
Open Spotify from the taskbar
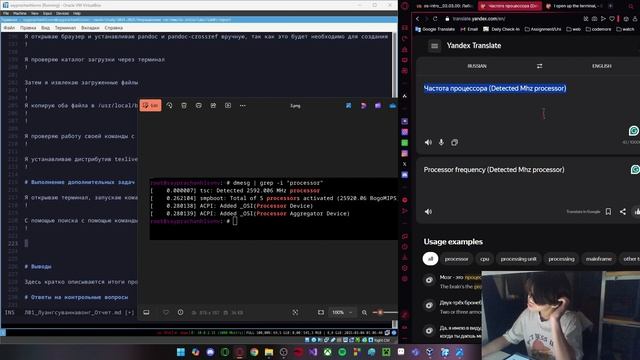[x=342, y=352]
